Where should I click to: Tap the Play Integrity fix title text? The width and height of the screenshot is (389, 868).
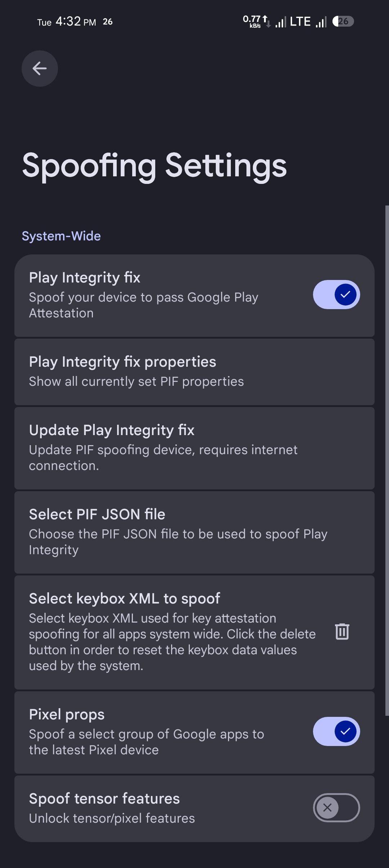(x=85, y=277)
